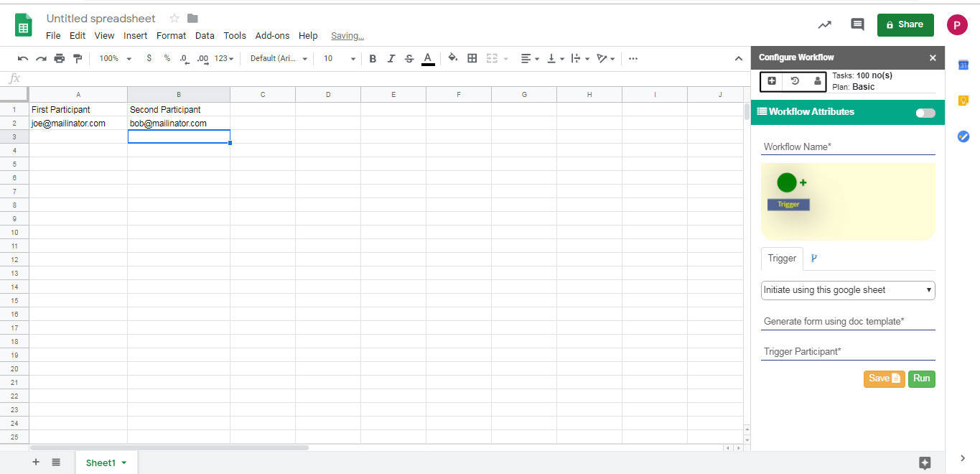
Task: Open the font size 10 dropdown
Action: 340,58
